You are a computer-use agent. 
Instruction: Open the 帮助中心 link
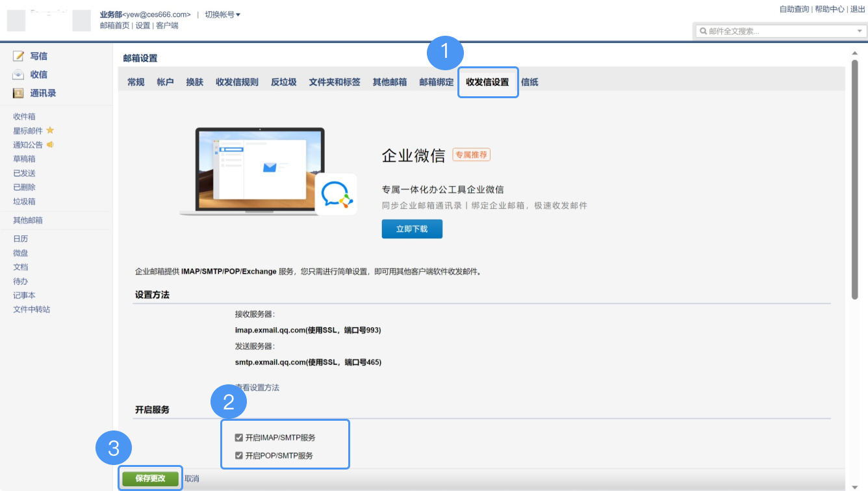click(x=830, y=9)
